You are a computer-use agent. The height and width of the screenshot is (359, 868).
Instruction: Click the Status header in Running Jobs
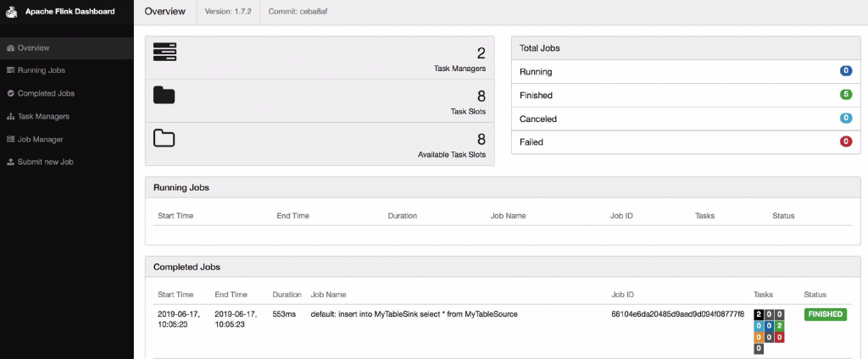click(x=783, y=216)
